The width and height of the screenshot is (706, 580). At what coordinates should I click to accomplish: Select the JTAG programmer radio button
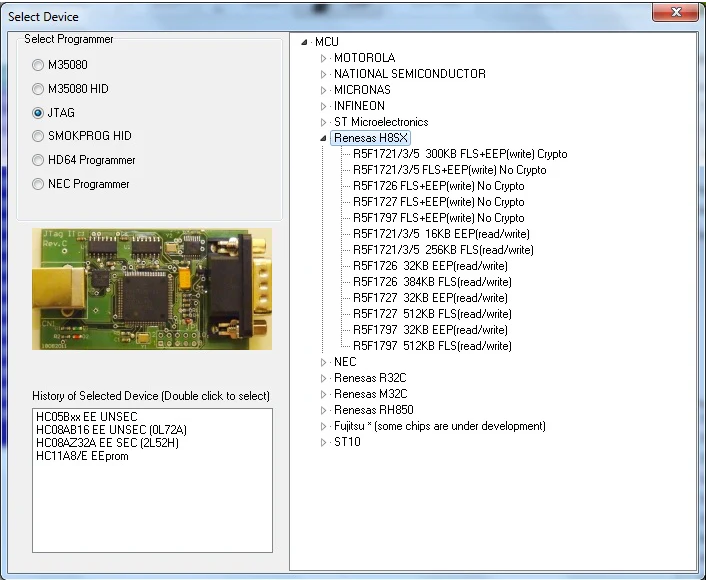38,113
